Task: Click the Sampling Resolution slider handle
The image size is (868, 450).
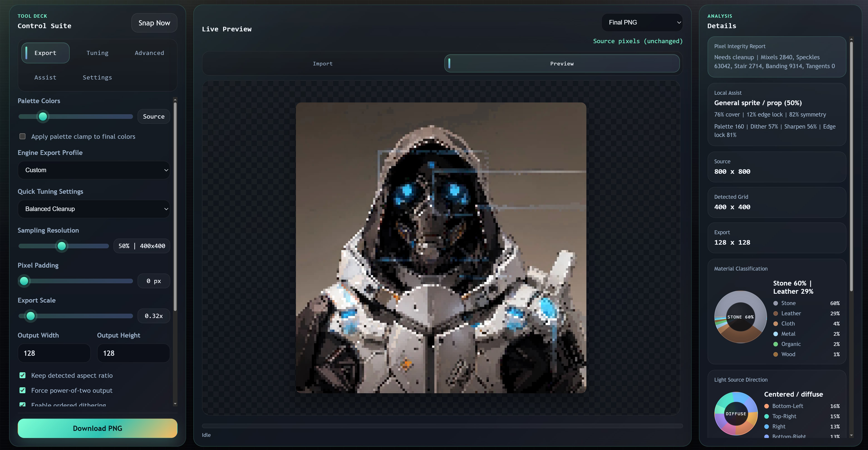Action: (x=62, y=246)
